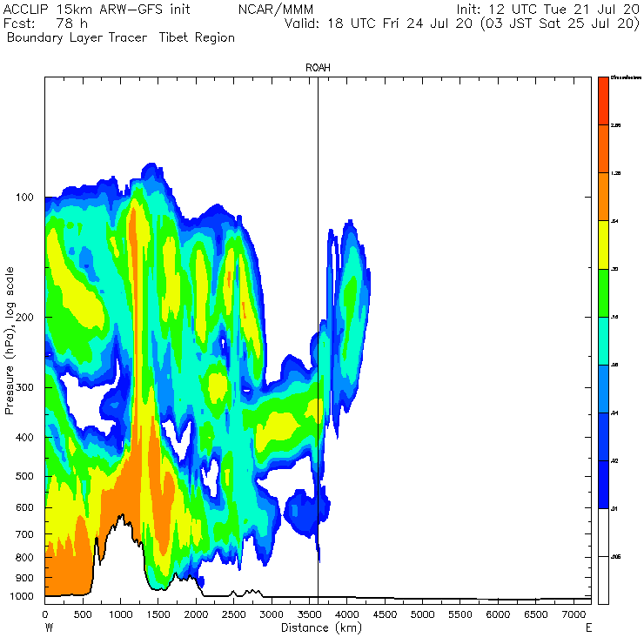Image resolution: width=644 pixels, height=644 pixels.
Task: Click the 4000 km distance tick label
Action: 347,614
